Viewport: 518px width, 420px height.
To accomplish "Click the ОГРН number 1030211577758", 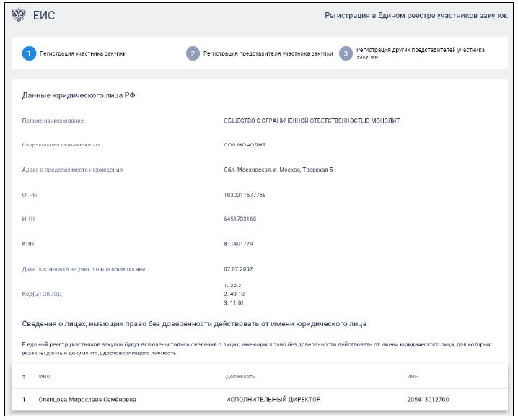I will (245, 195).
